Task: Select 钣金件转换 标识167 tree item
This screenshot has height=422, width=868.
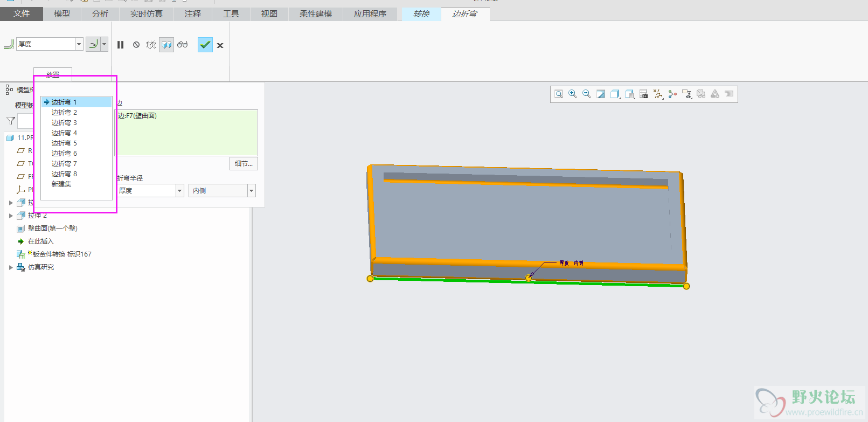Action: coord(62,254)
